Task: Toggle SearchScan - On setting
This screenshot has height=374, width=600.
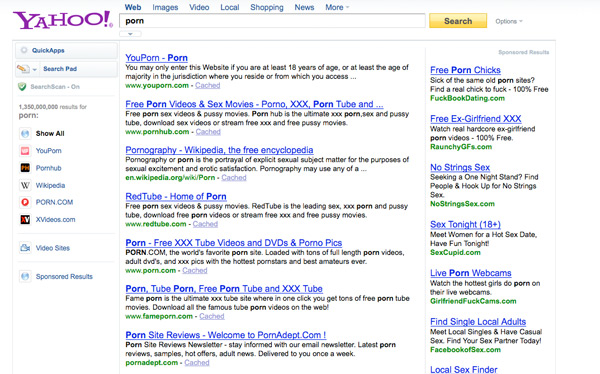Action: click(x=55, y=87)
